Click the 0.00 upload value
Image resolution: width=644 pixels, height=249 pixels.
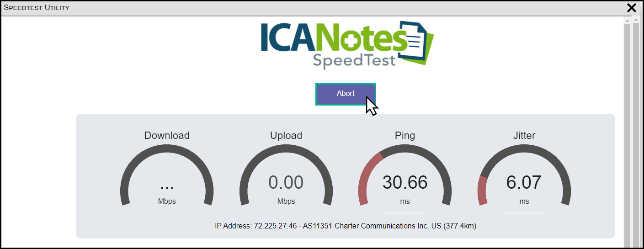[x=286, y=183]
